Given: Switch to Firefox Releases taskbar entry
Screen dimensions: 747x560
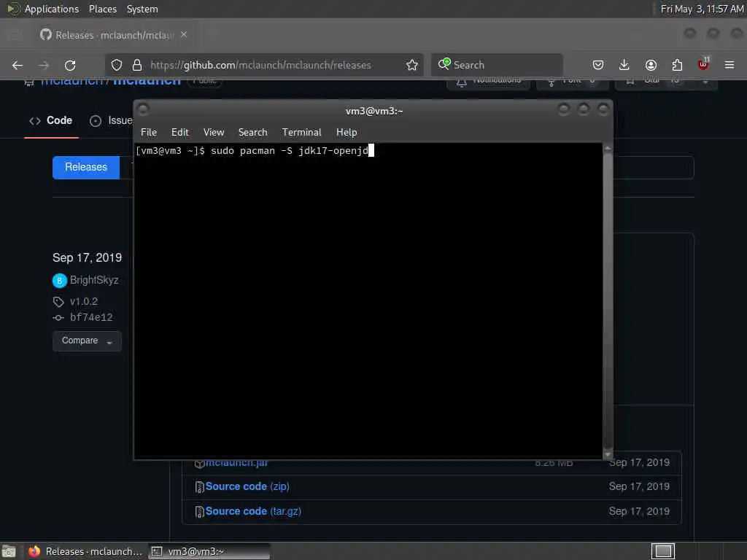Looking at the screenshot, I should (85, 551).
